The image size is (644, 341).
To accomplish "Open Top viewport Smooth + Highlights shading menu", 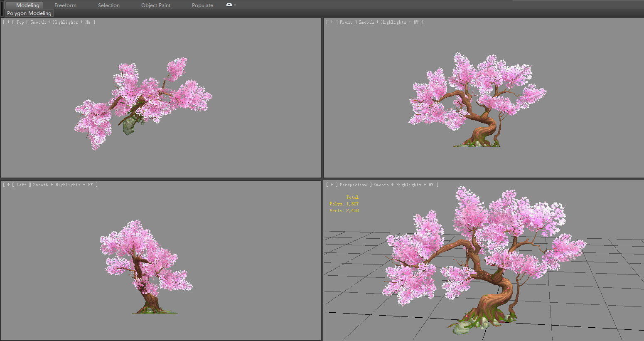I will coord(60,22).
